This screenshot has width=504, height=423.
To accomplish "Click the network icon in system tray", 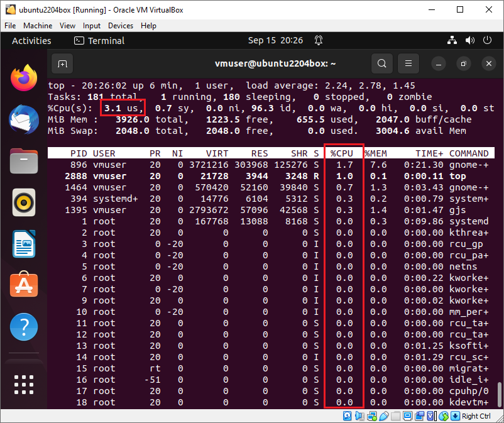I will pos(452,40).
